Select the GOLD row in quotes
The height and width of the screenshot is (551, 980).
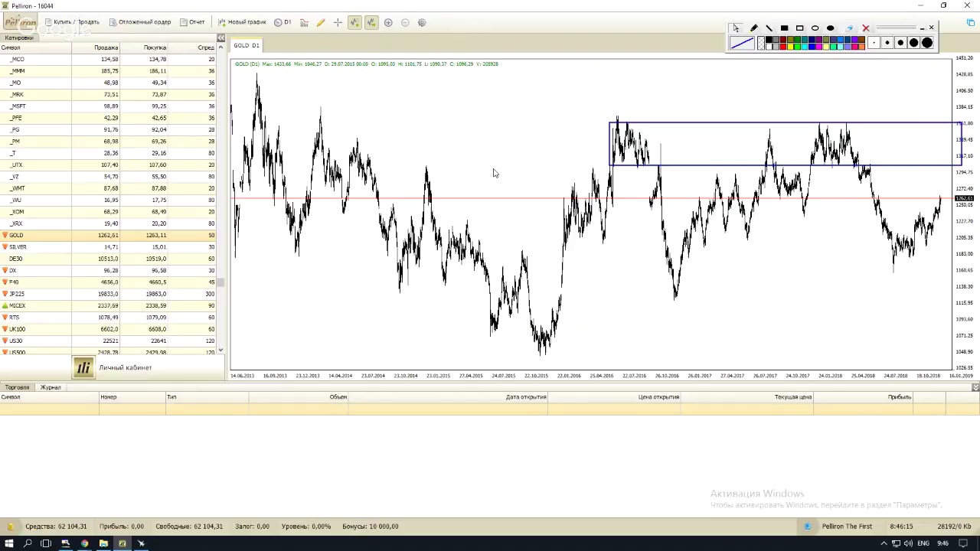[x=108, y=235]
